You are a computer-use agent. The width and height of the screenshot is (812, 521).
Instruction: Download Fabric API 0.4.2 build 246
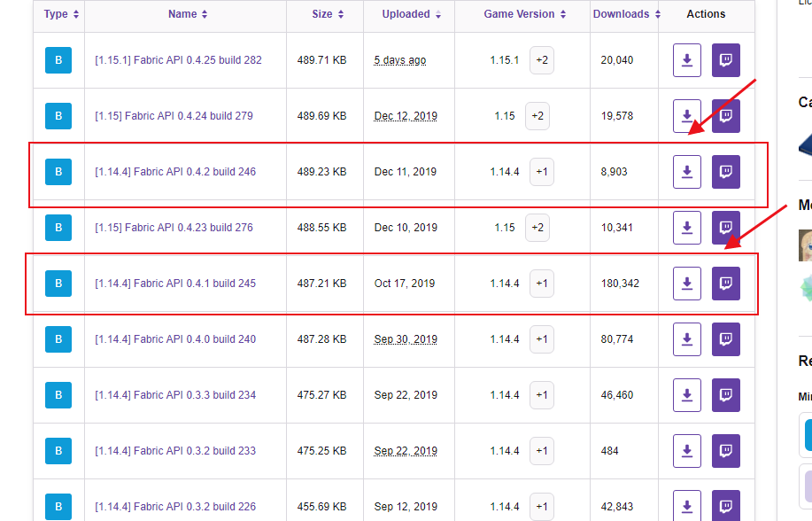(x=686, y=172)
